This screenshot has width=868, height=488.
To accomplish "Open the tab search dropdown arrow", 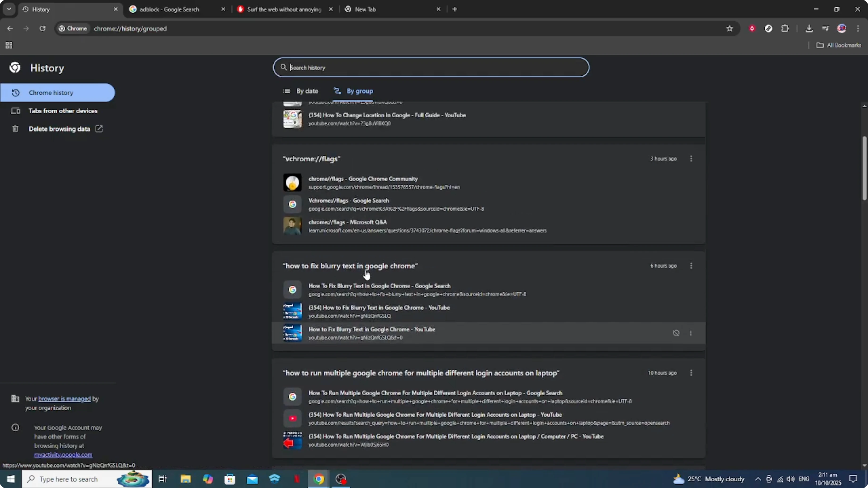I will 9,9.
